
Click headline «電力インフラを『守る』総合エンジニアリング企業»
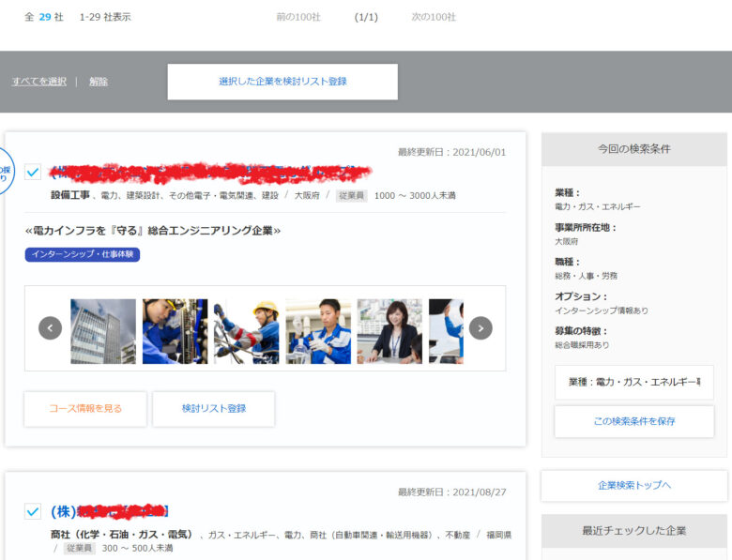coord(153,231)
